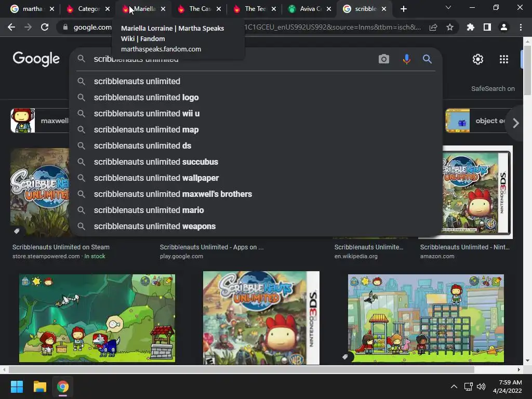Click the Chrome icon in the taskbar

point(63,387)
